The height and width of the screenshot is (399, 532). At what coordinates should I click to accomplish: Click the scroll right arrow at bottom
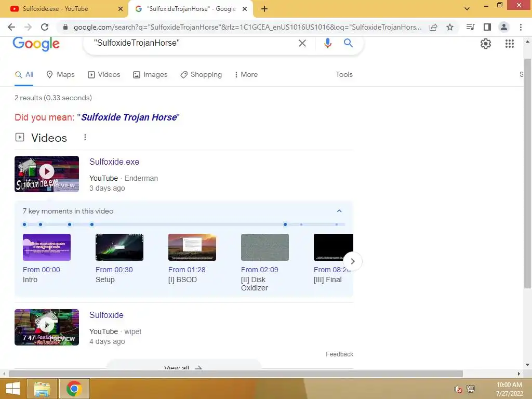pyautogui.click(x=518, y=374)
